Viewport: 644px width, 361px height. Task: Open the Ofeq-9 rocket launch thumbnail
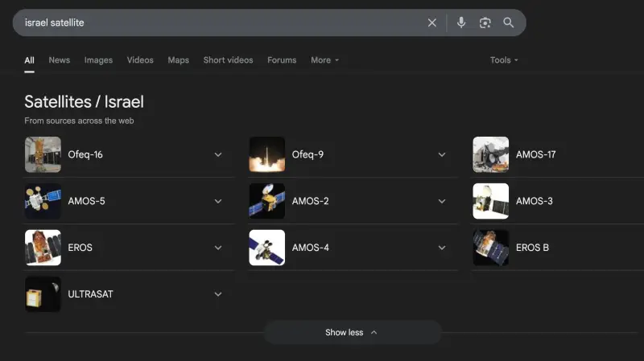[x=267, y=154]
